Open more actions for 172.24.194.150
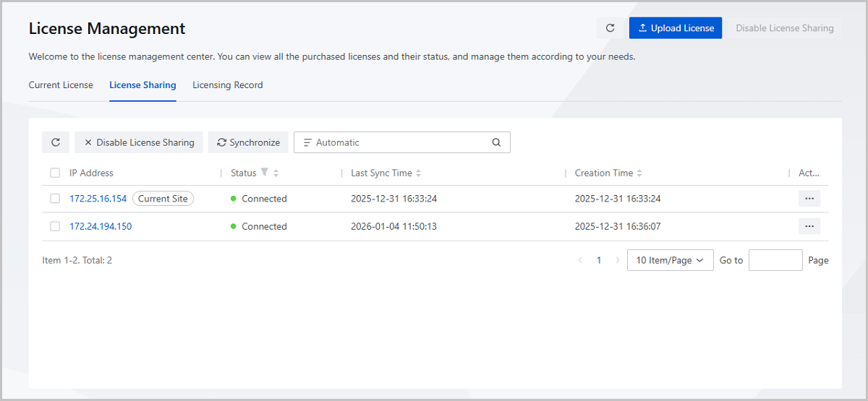The height and width of the screenshot is (401, 868). coord(809,226)
